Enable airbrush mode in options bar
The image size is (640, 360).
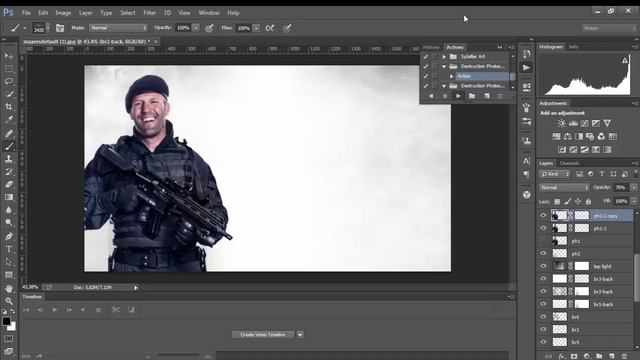[x=270, y=28]
